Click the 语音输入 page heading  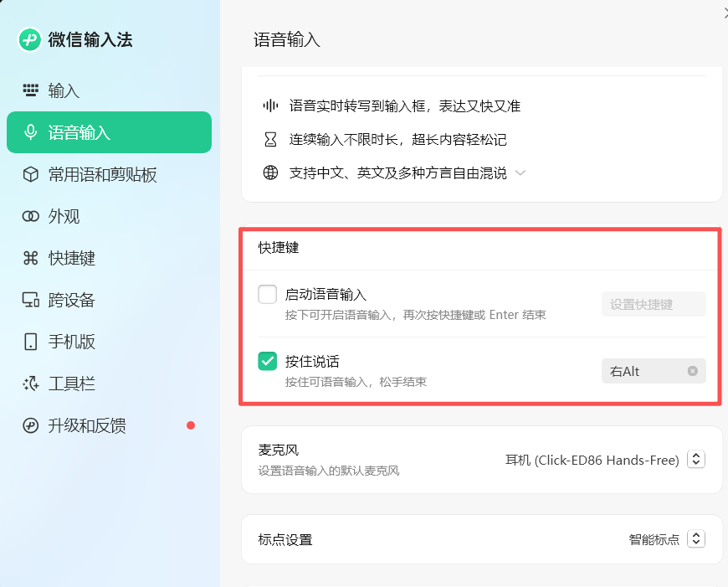[x=286, y=40]
